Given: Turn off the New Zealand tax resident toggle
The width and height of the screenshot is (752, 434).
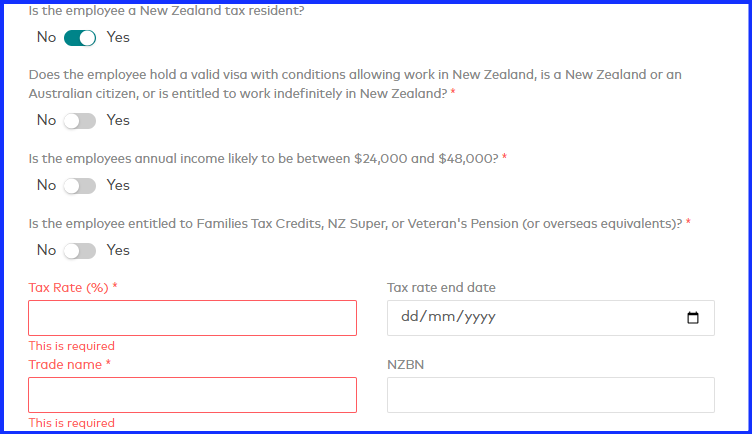Looking at the screenshot, I should tap(80, 38).
